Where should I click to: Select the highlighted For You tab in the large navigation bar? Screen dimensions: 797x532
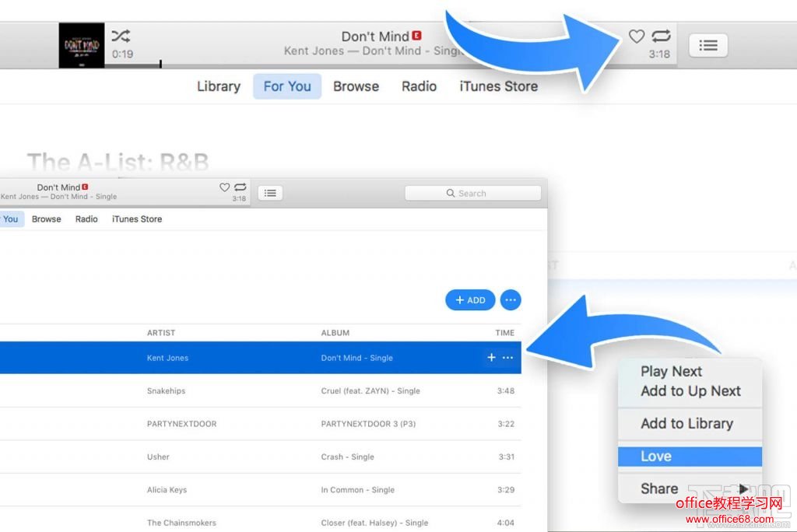point(287,86)
